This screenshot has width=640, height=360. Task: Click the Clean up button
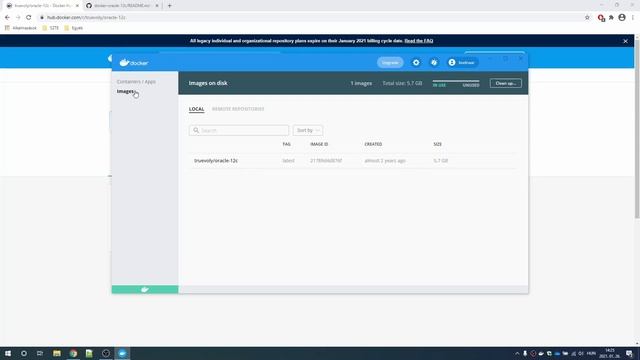[505, 83]
